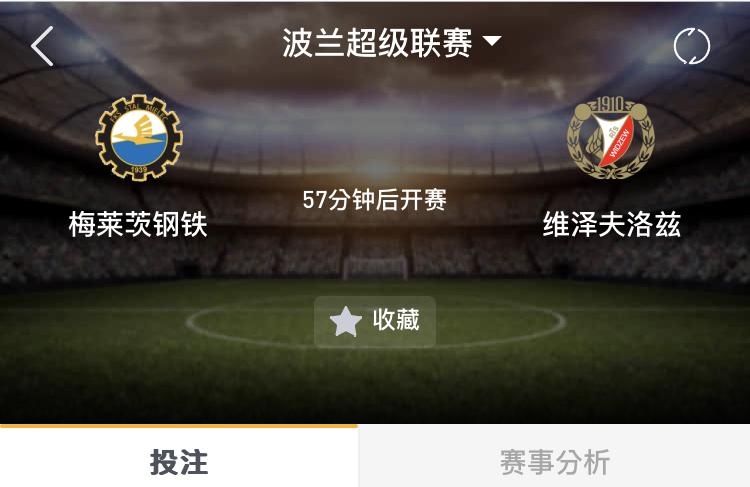Select away team name 维泽夫洛兹
The height and width of the screenshot is (487, 750).
coord(612,224)
